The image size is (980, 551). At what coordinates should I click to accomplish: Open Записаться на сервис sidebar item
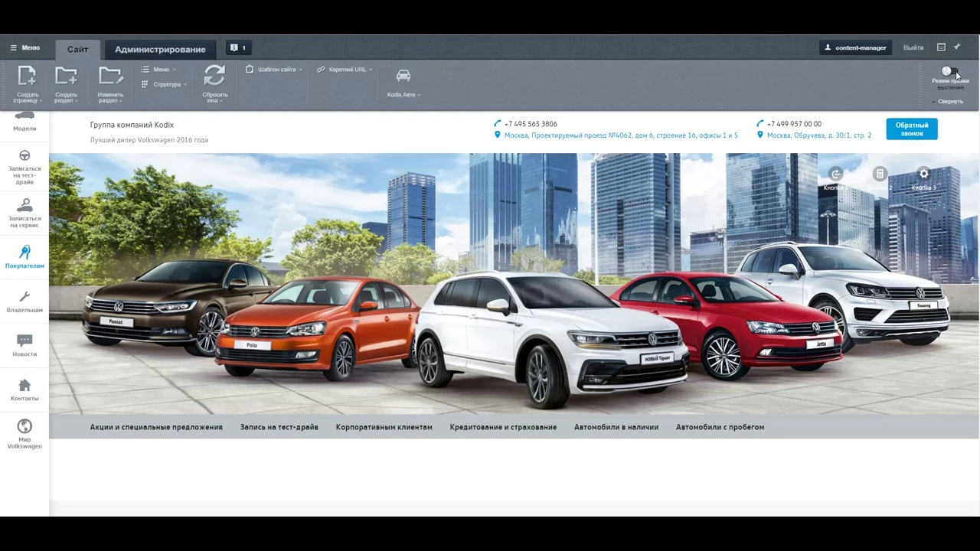tap(24, 214)
